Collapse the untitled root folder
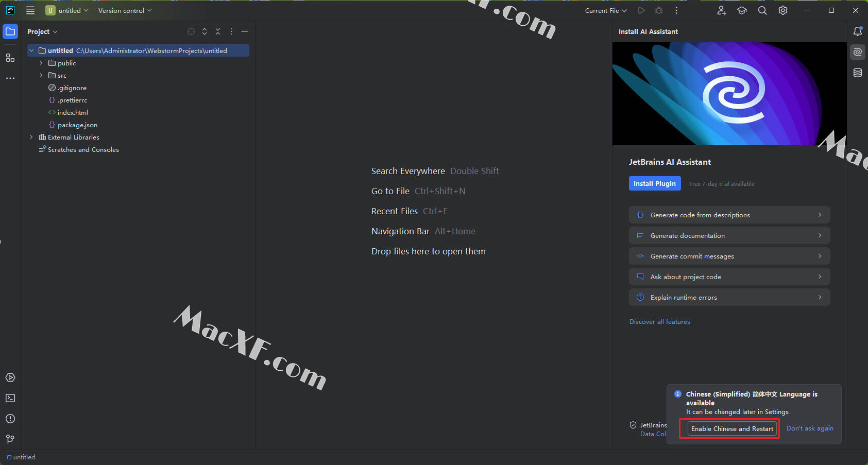 (x=31, y=50)
